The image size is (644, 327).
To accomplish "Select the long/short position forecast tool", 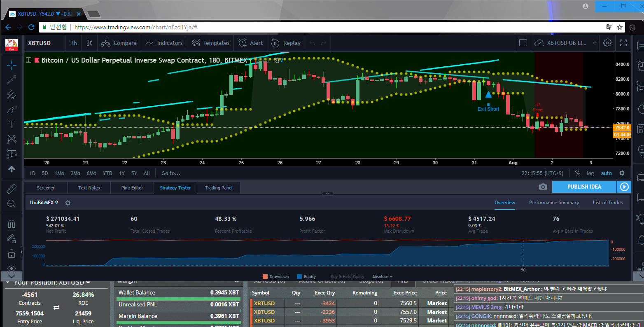I will [x=12, y=154].
